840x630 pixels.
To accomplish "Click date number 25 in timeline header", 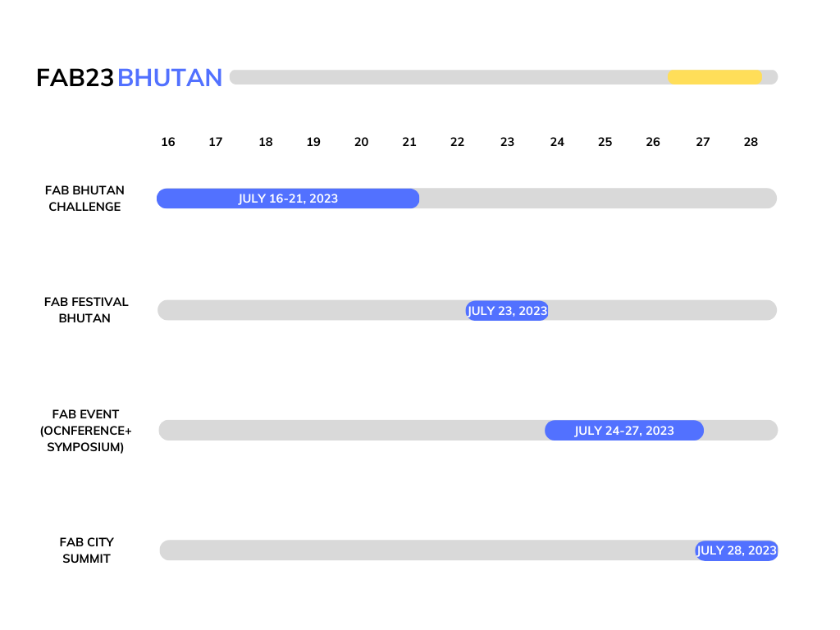I will [605, 142].
